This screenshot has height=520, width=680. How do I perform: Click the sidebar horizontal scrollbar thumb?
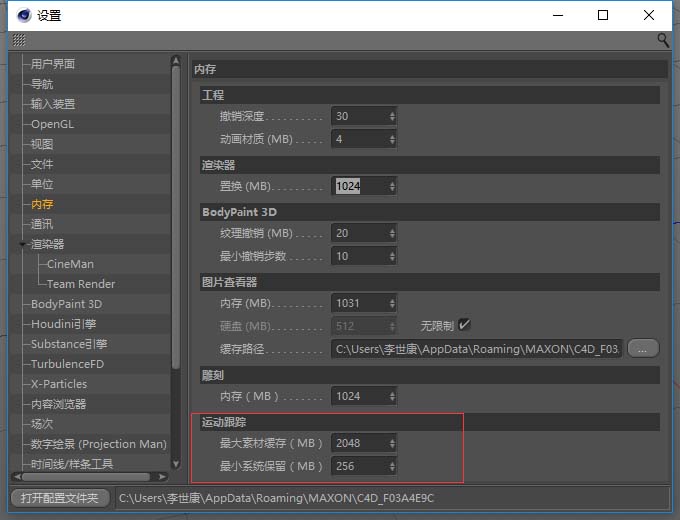[86, 477]
